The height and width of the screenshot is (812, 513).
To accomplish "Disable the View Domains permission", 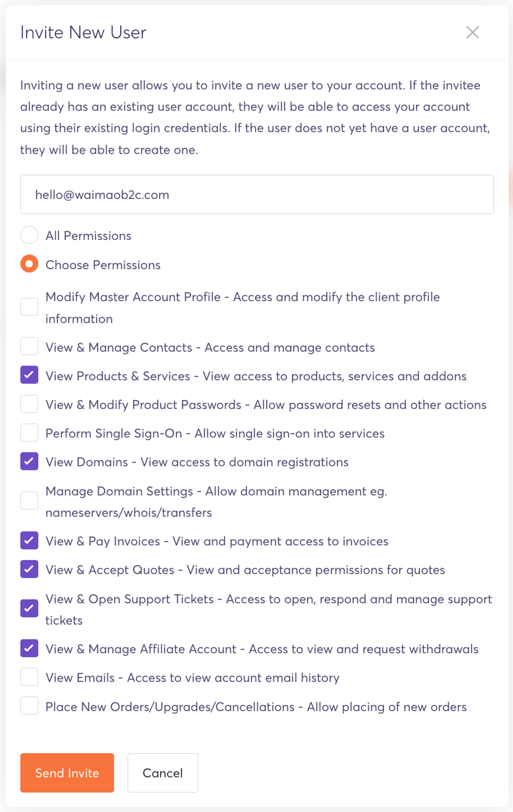I will pos(29,461).
